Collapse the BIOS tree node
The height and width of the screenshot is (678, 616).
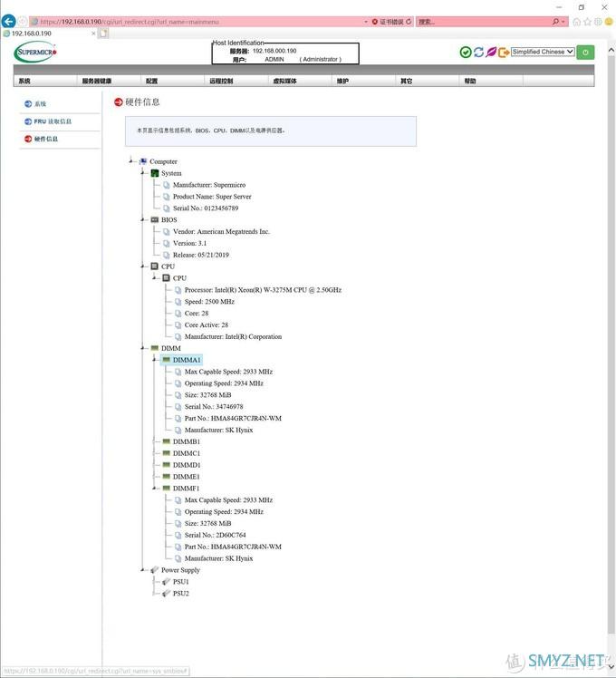(x=142, y=219)
